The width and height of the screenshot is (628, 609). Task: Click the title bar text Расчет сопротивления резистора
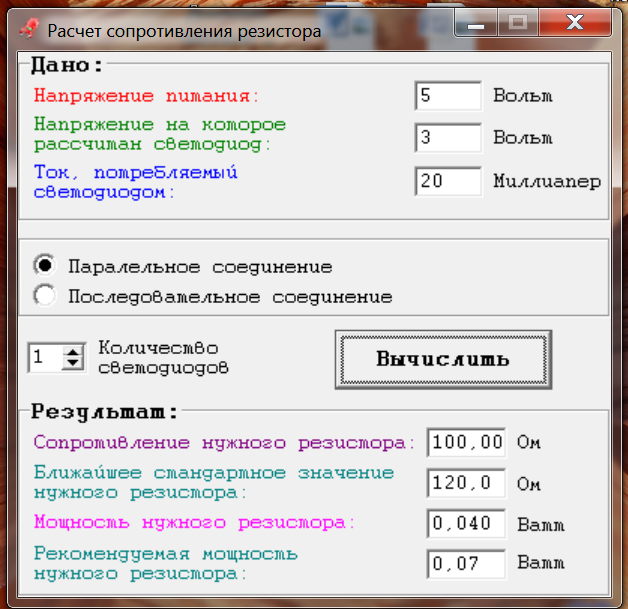coord(185,31)
